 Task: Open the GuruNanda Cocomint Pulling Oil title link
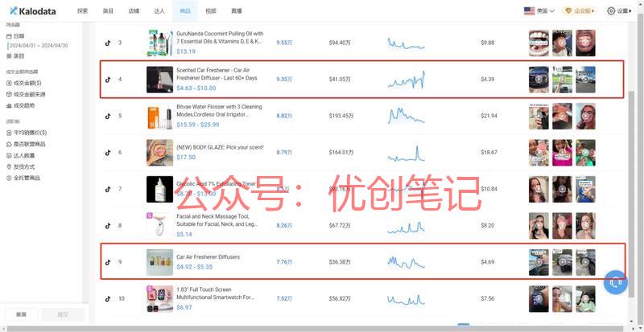click(220, 37)
